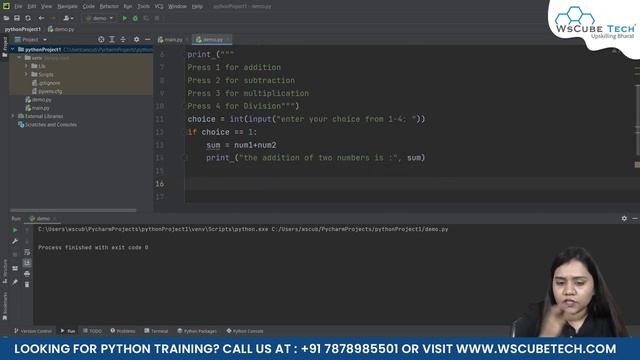Open Python Console tool window
Screen dimensions: 640x360
[x=245, y=331]
